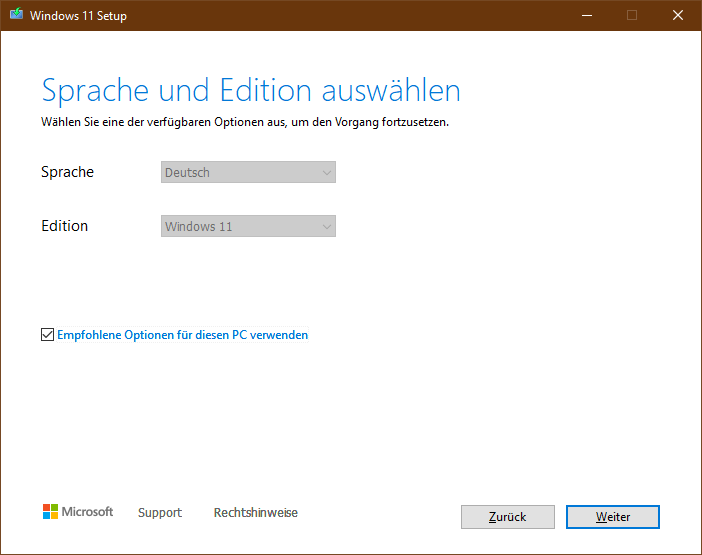The height and width of the screenshot is (555, 702).
Task: Click the heading 'Sprache und Edition auswählen'
Action: (x=251, y=91)
